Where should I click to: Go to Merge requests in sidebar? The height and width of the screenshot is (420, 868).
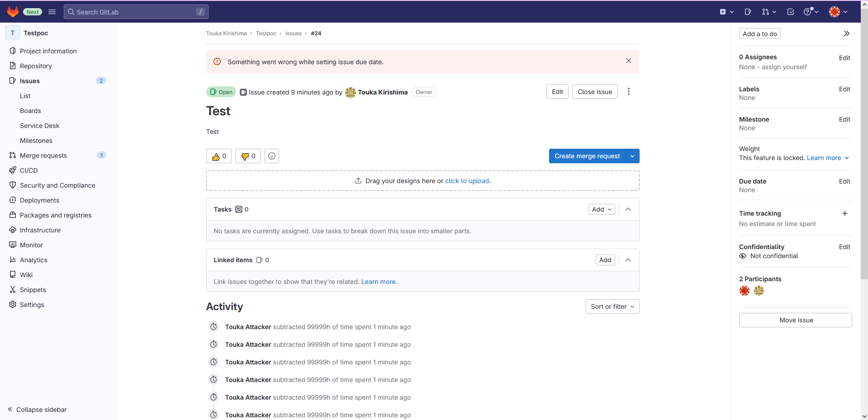43,156
